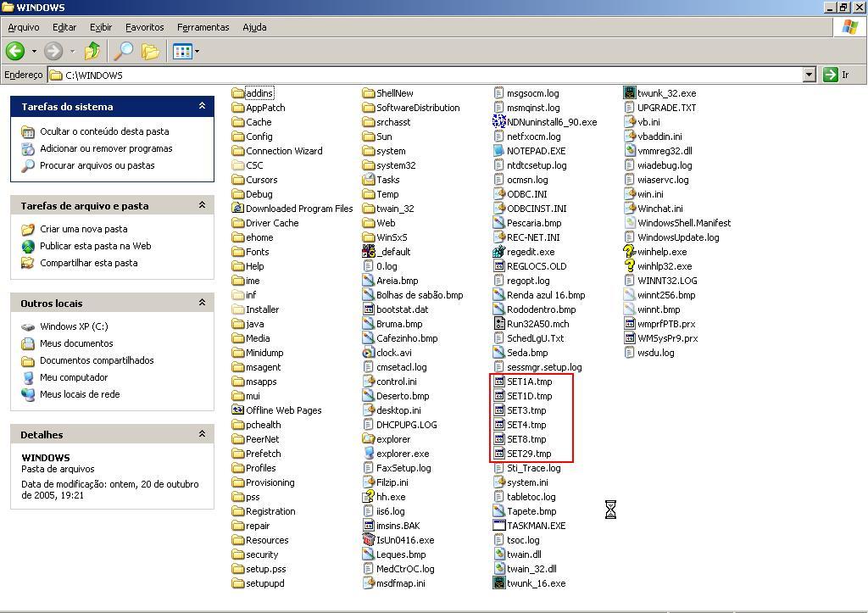Expand the address bar dropdown
The height and width of the screenshot is (613, 868).
coord(810,75)
